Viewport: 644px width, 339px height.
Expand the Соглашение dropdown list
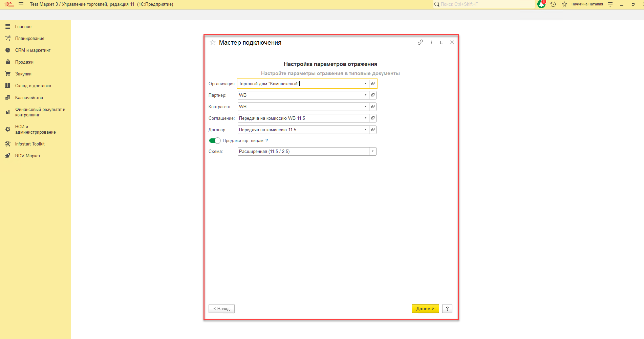coord(365,118)
